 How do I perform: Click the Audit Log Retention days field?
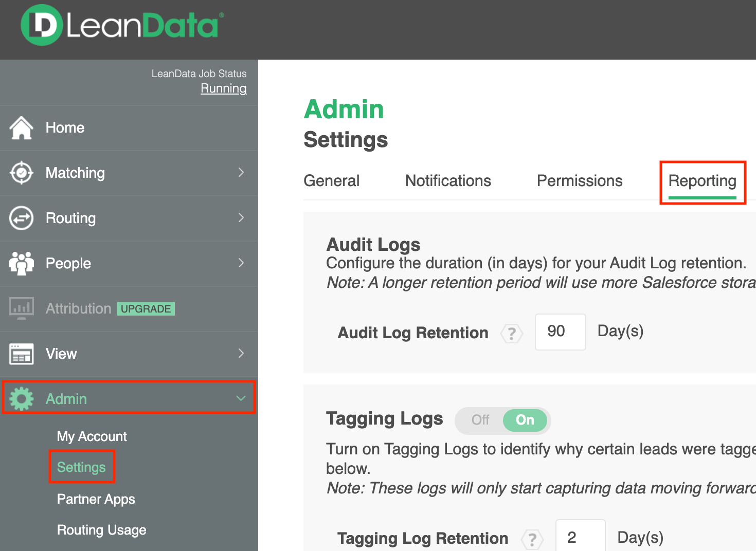tap(560, 332)
